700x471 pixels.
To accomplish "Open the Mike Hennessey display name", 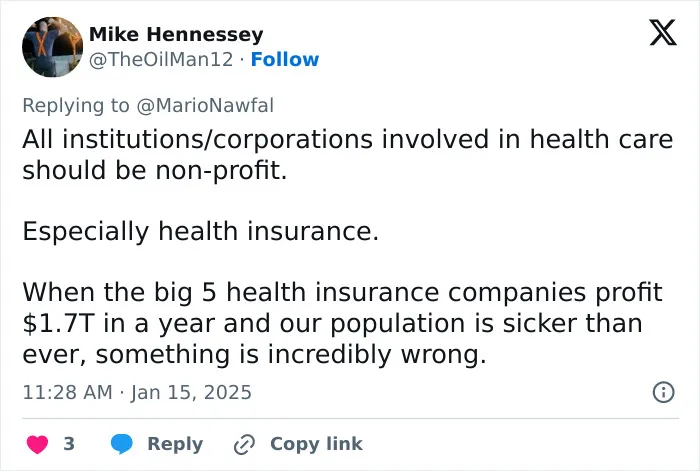I will click(x=176, y=34).
